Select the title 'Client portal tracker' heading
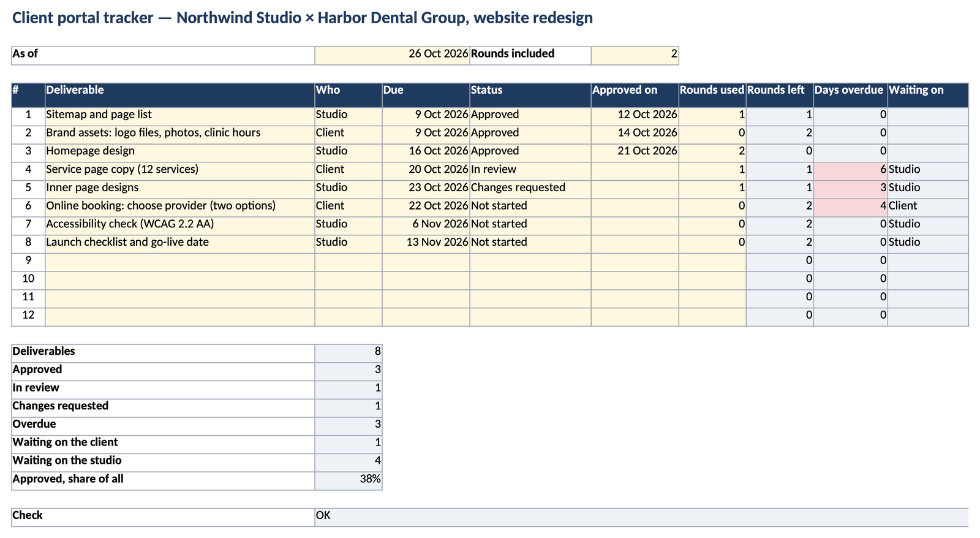980x538 pixels. [x=303, y=18]
